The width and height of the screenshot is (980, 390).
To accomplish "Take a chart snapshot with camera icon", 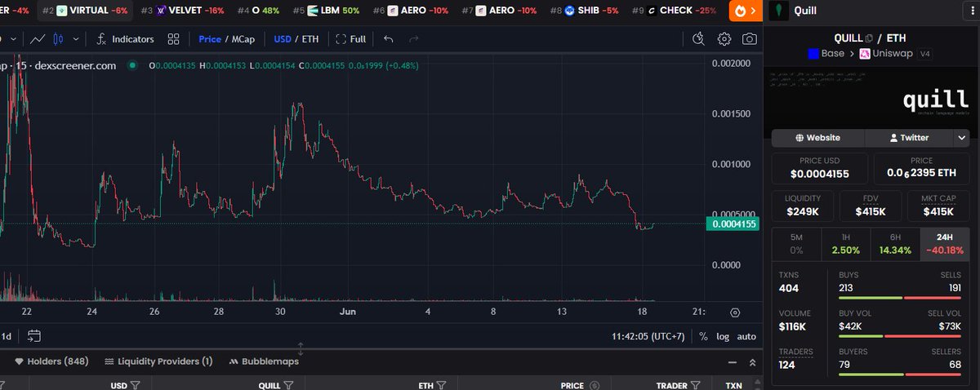I will coord(749,38).
